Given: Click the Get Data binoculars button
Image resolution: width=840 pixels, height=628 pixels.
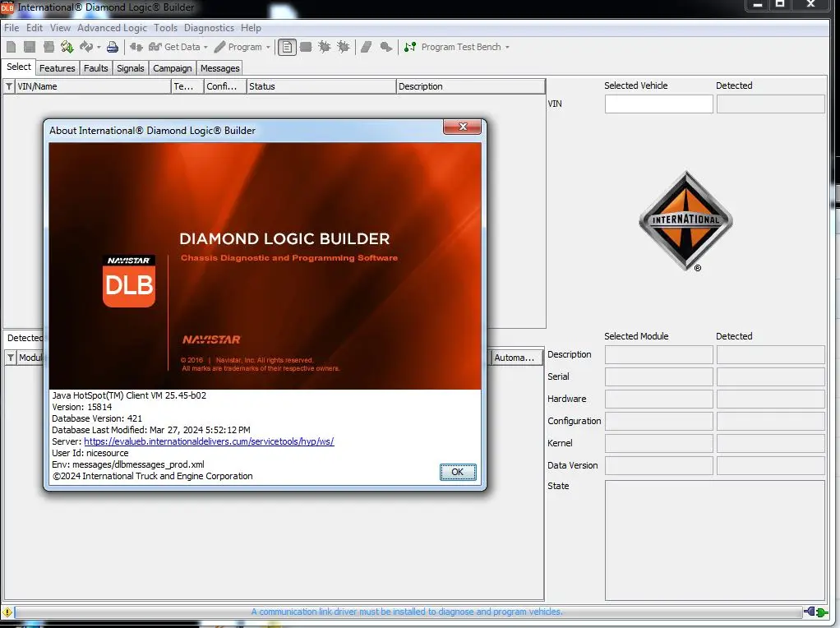Looking at the screenshot, I should [174, 47].
